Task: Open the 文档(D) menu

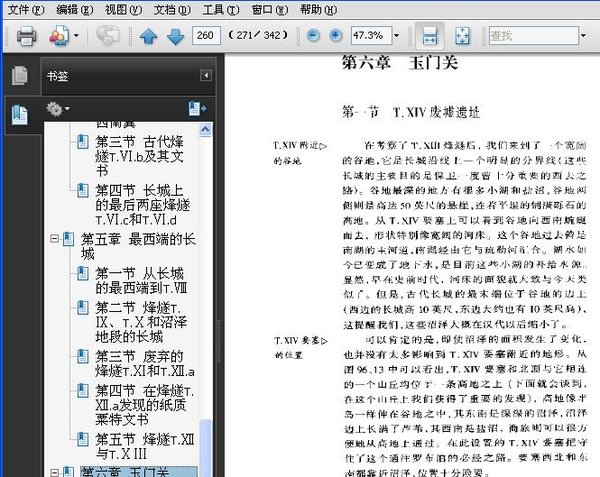Action: [x=172, y=10]
